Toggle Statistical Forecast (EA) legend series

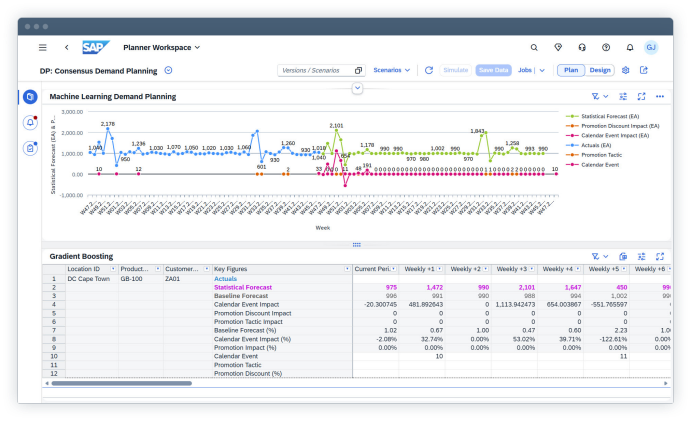[602, 116]
